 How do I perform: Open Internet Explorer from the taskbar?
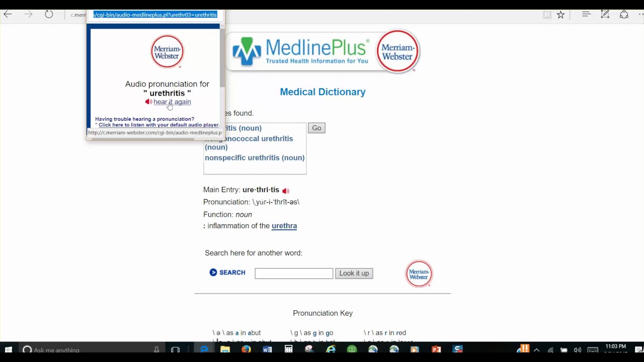point(331,350)
